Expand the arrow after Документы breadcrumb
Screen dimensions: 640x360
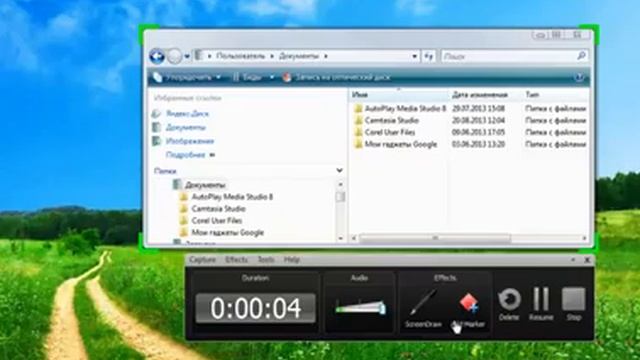326,56
